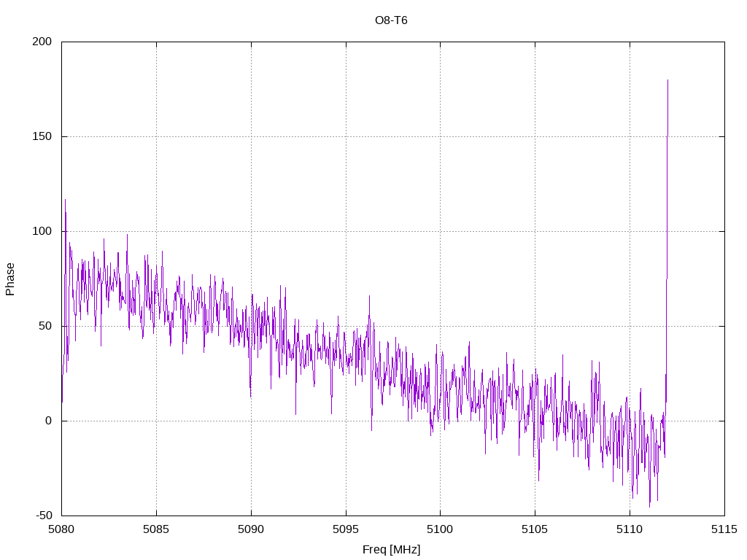Click the y-axis tick value -50
Viewport: 747px width, 560px height.
click(44, 516)
